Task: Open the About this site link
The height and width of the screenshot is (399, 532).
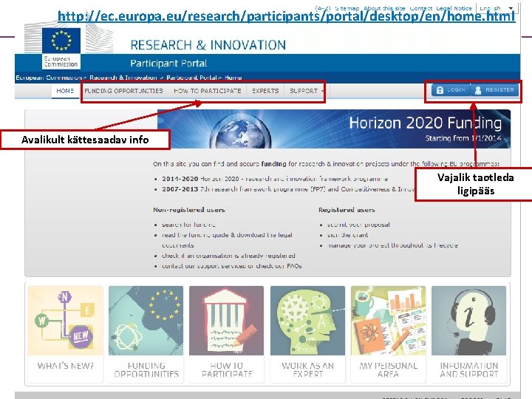Action: pos(384,8)
